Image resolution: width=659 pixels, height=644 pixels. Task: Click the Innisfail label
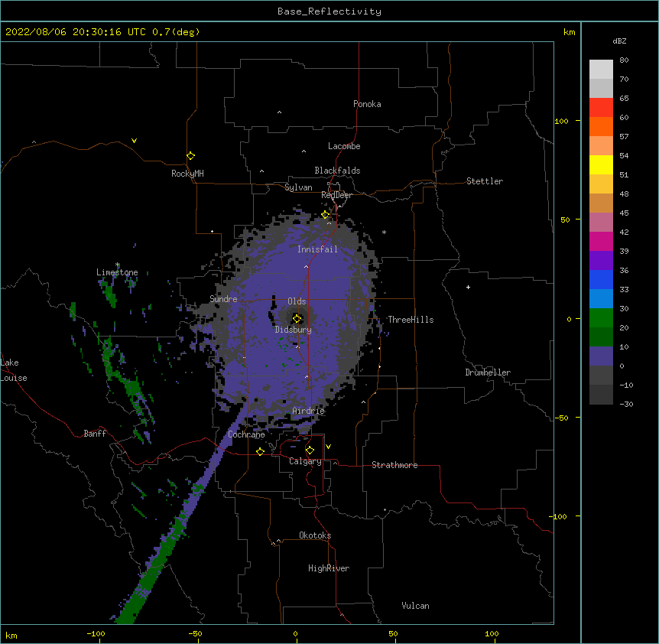tap(317, 249)
